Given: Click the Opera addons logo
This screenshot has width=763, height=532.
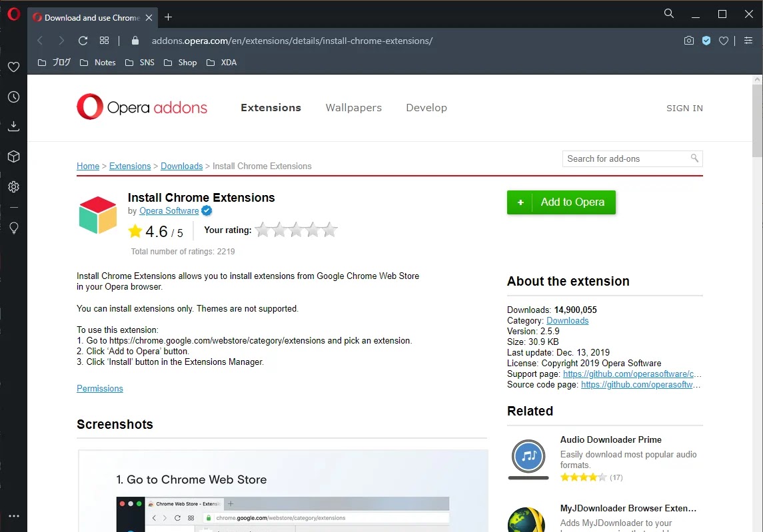Looking at the screenshot, I should tap(141, 107).
